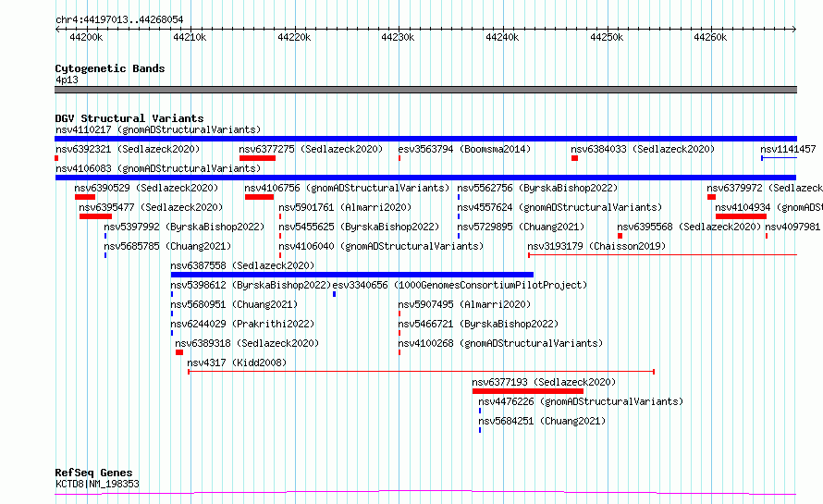This screenshot has height=504, width=823.
Task: Select nsv6377193 Sedlazeck2020 label
Action: point(544,382)
